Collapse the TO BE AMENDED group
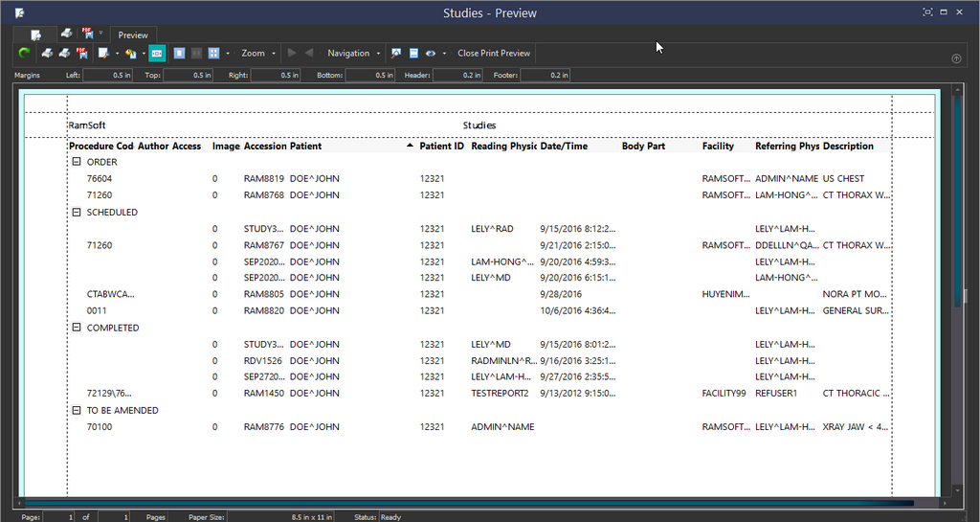Viewport: 980px width, 522px height. point(77,410)
